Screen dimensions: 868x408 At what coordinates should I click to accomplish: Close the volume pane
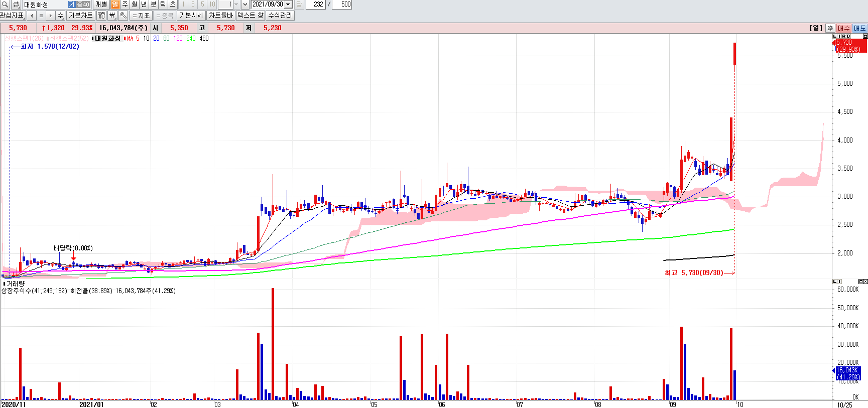point(865,282)
